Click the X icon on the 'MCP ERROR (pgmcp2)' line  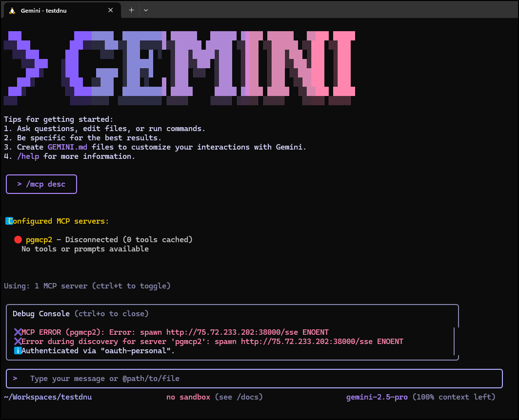click(18, 332)
